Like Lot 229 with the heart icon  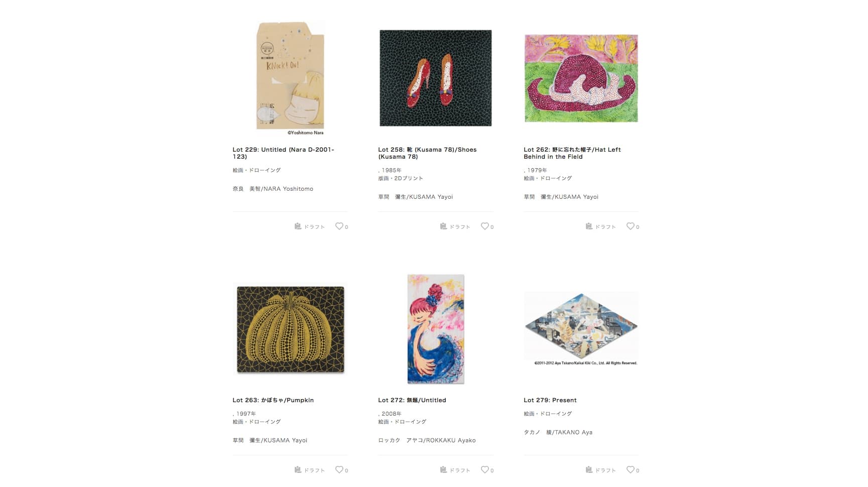339,226
